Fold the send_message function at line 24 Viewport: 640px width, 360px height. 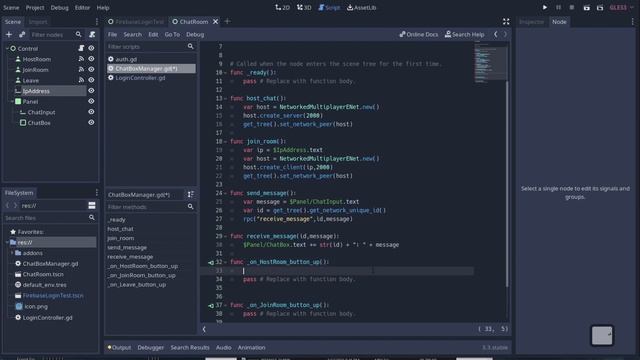point(225,193)
